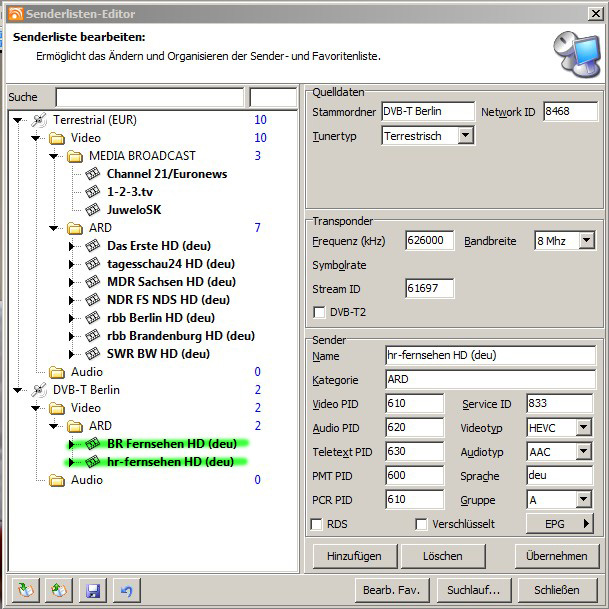Click the export channel list icon
The width and height of the screenshot is (609, 609).
[x=59, y=591]
